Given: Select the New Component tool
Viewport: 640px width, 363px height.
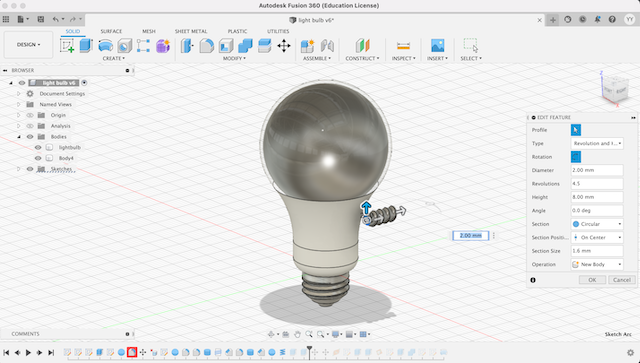Looking at the screenshot, I should tap(307, 45).
